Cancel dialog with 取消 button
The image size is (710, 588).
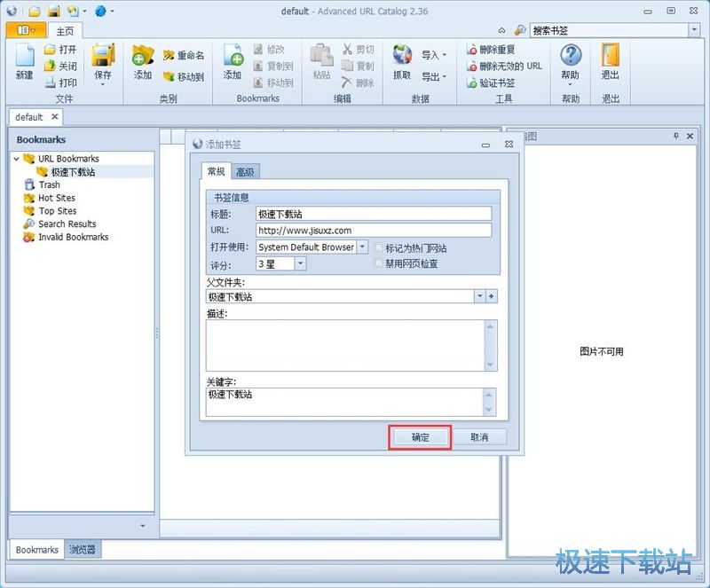pos(479,437)
